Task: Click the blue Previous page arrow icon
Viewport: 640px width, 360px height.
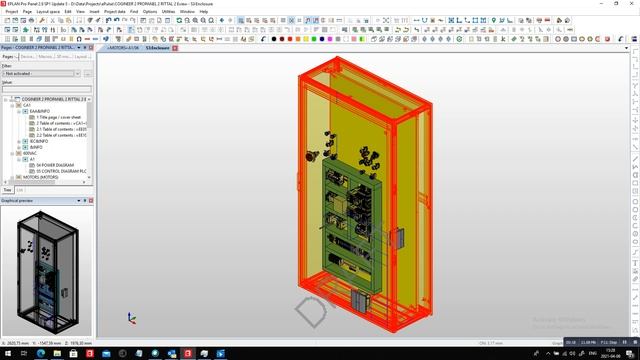Action: (x=222, y=20)
